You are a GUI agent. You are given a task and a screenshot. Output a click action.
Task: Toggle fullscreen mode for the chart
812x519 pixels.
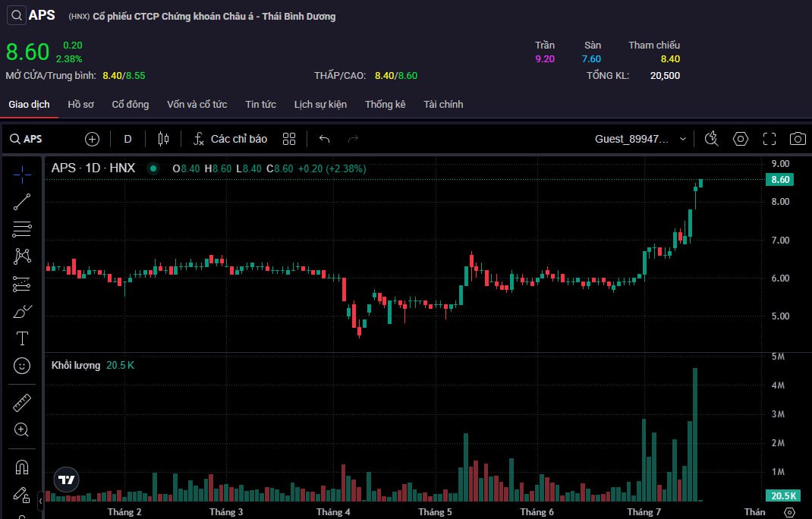[770, 139]
